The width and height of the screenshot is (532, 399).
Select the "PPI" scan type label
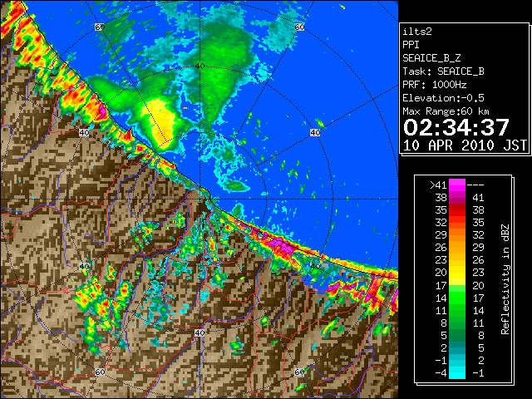click(x=411, y=45)
